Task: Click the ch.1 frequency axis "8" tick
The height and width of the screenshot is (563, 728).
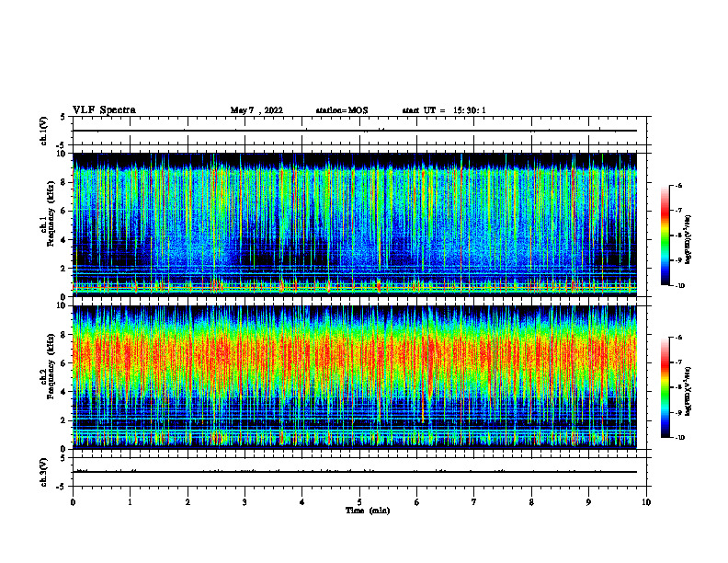Action: click(63, 182)
